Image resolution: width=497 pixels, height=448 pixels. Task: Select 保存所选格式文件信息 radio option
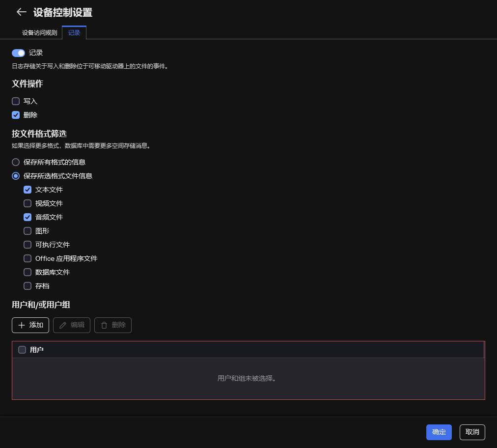15,176
